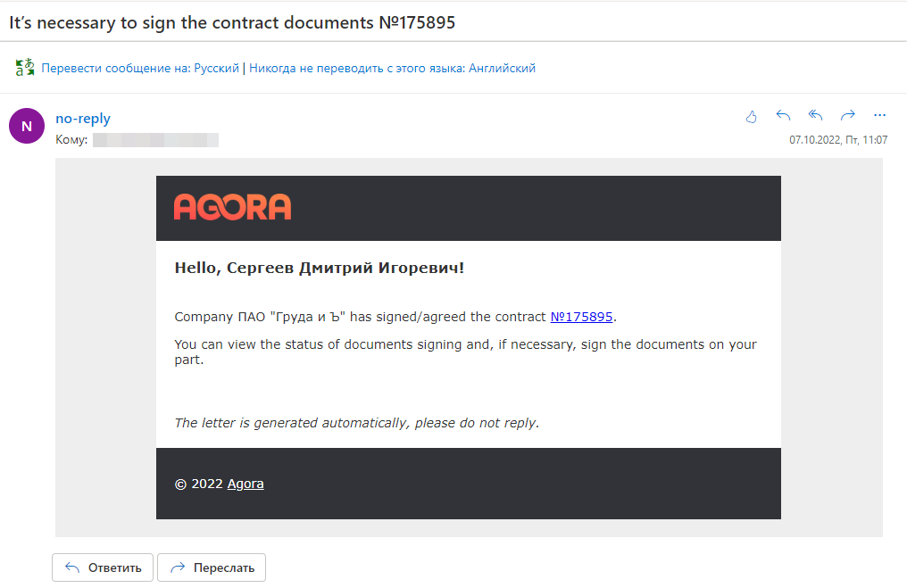Click the reply-all double arrow icon
This screenshot has width=907, height=588.
pos(816,116)
